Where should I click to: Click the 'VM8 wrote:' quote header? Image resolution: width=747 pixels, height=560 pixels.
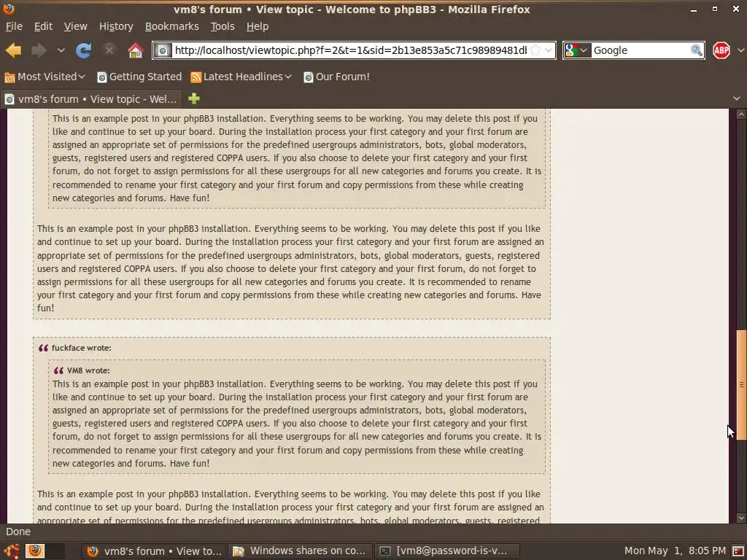click(88, 370)
